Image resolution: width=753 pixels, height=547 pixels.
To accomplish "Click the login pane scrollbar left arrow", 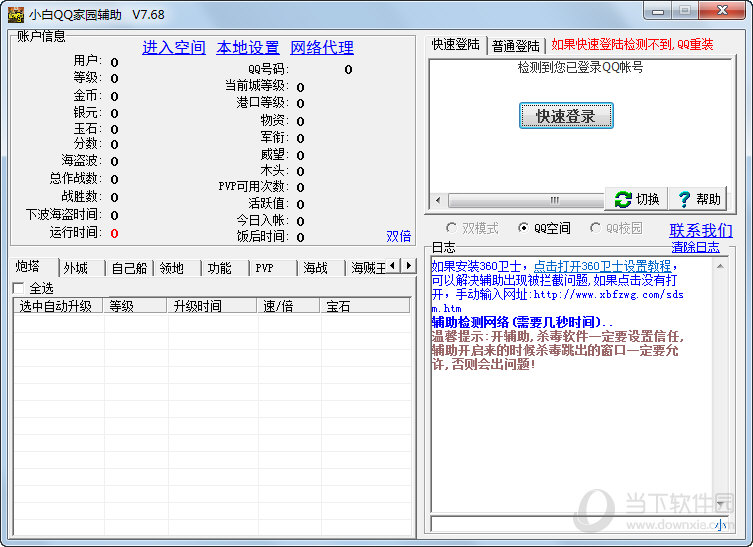I will [x=437, y=200].
